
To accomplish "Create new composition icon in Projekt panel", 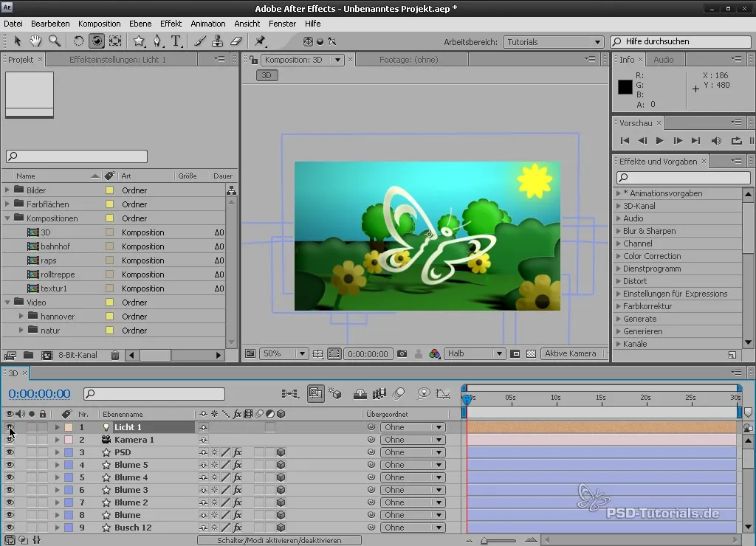I will (47, 355).
